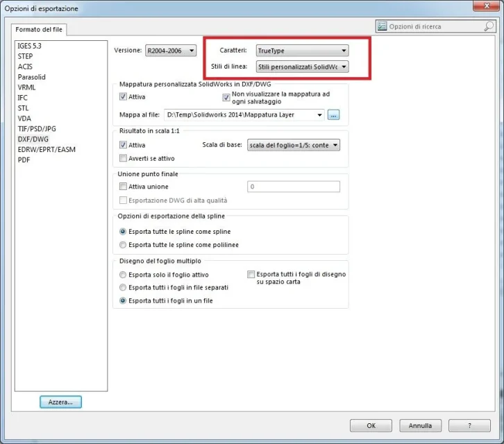Select PDF in the format list
Screen dimensions: 504x444
pyautogui.click(x=24, y=159)
